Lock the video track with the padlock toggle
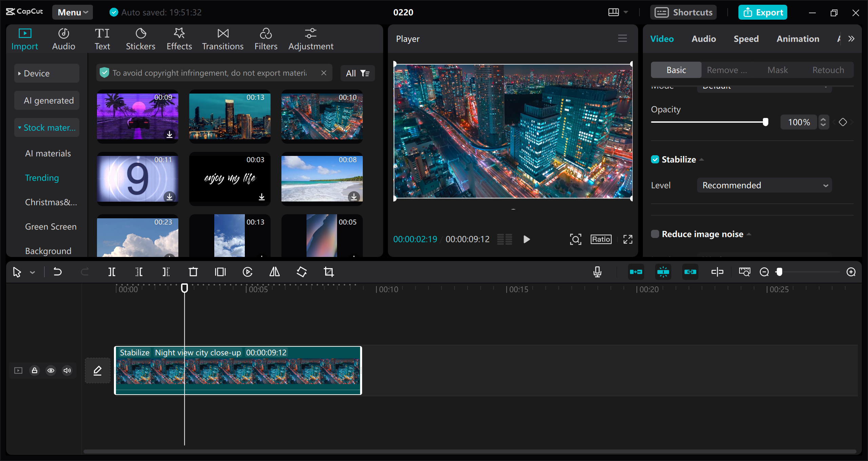868x461 pixels. 34,370
